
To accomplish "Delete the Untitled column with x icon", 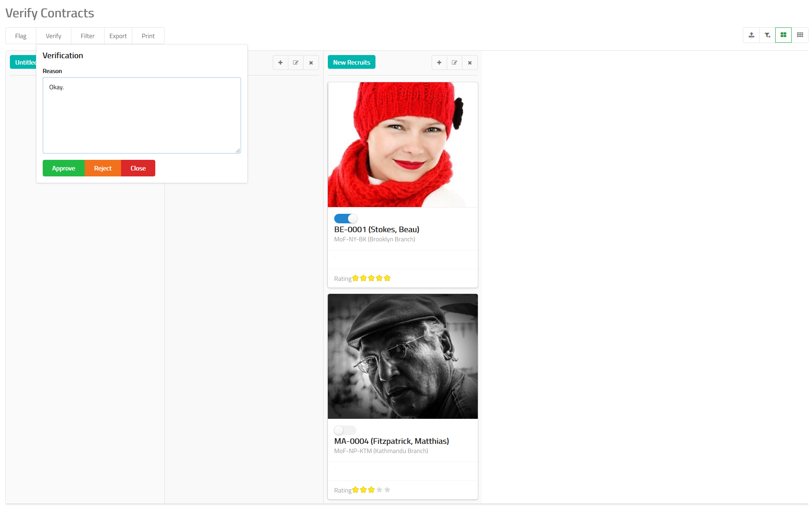I will (311, 62).
